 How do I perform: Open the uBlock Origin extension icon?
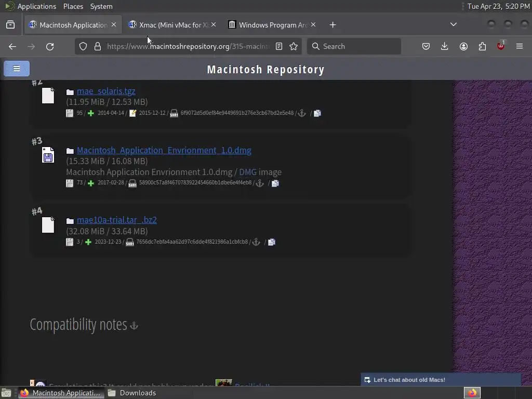[x=501, y=46]
